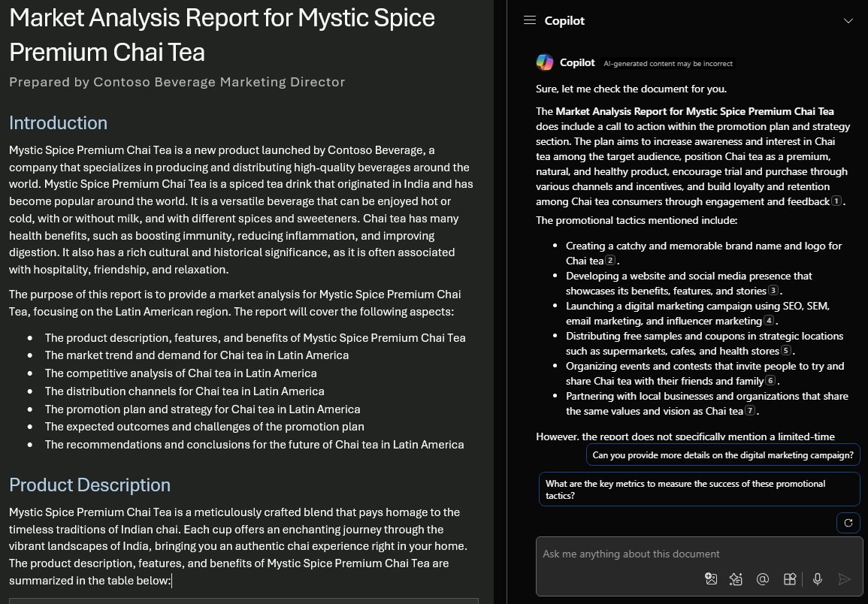
Task: Open the Copilot pane hamburger menu
Action: point(529,20)
